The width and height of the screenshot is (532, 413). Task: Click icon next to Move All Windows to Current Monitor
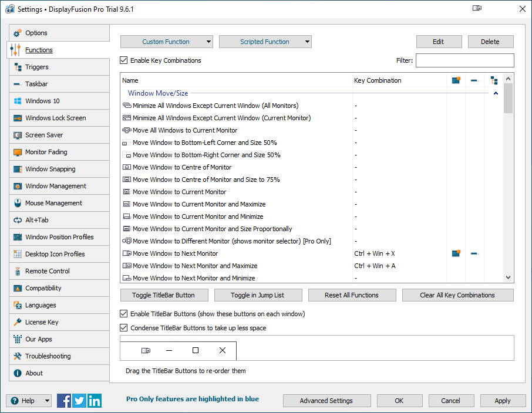click(127, 130)
